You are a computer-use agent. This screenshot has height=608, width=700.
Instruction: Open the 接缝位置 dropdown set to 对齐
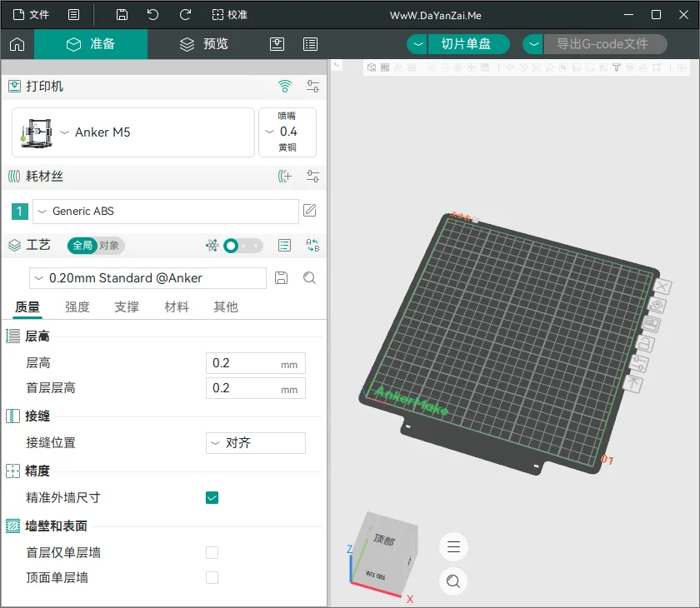pos(256,443)
